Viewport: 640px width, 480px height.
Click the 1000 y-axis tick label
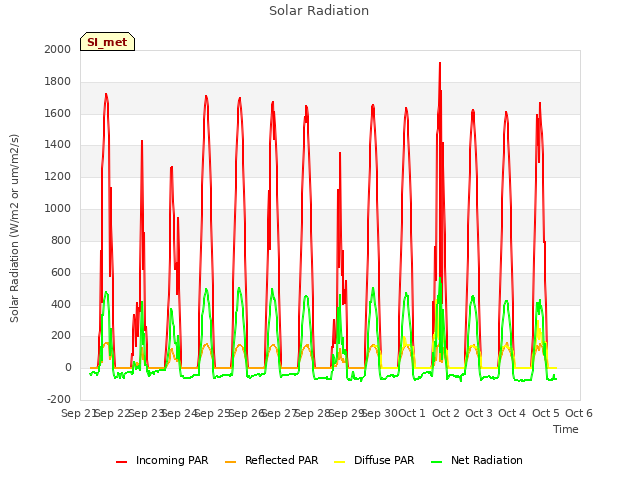point(58,209)
